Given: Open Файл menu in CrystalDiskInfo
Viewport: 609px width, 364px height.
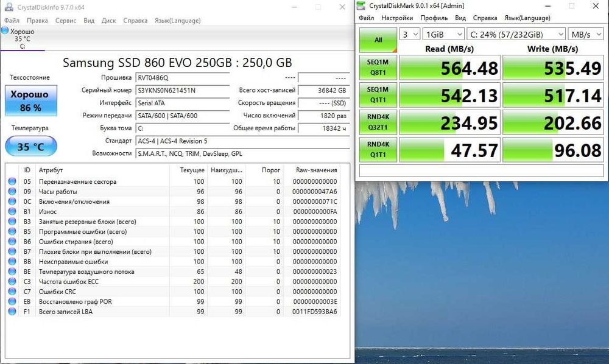Looking at the screenshot, I should tap(12, 21).
